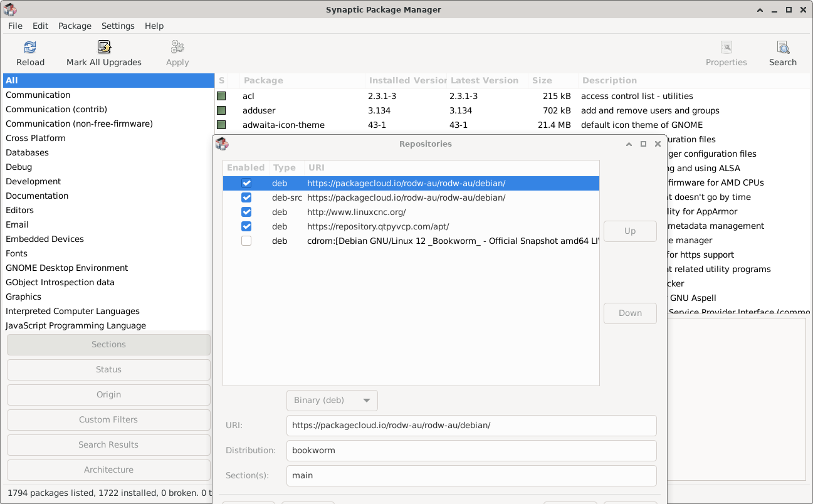Toggle the deb-src packagecloud repository checkbox
Screen dimensions: 813x504
[246, 197]
